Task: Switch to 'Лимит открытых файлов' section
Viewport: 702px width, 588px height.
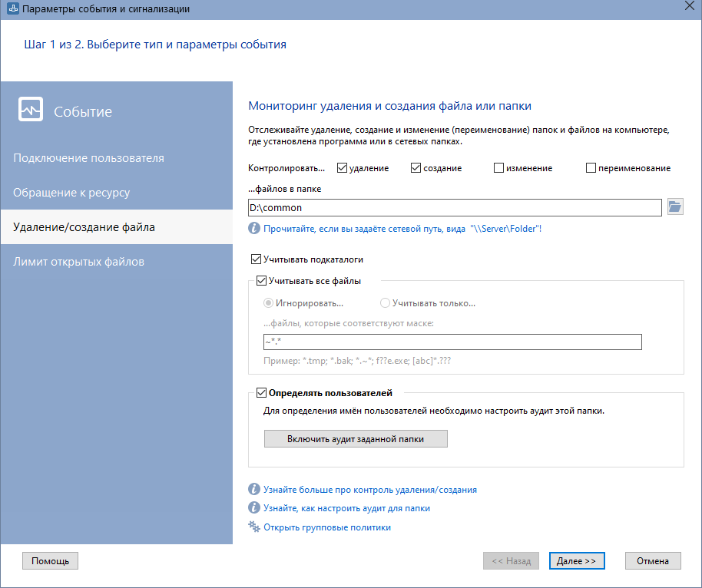Action: [x=78, y=262]
